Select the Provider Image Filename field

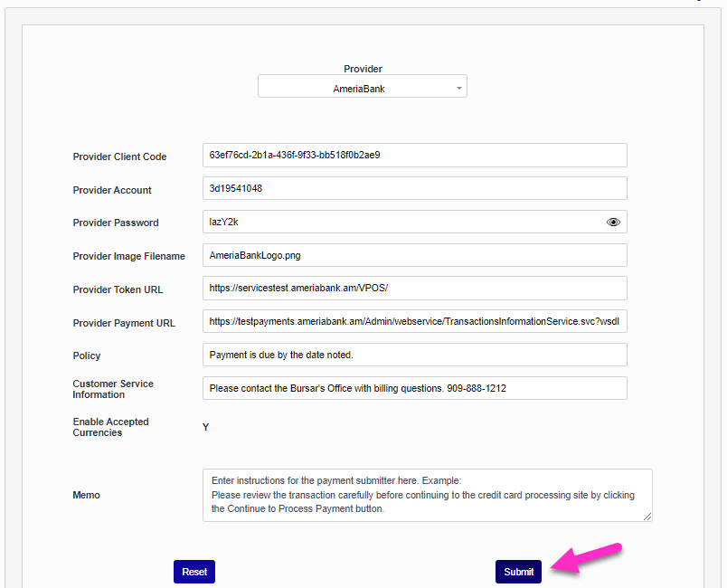[x=414, y=255]
